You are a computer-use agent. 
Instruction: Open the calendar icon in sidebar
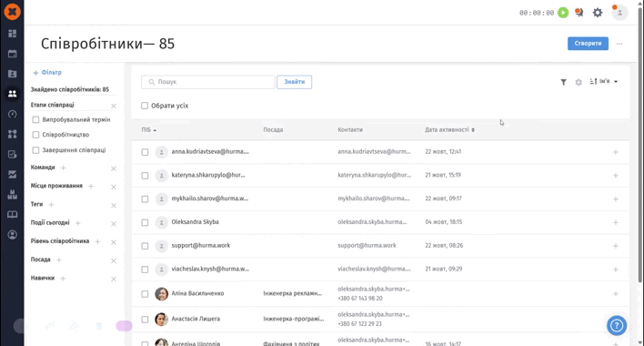coord(13,54)
